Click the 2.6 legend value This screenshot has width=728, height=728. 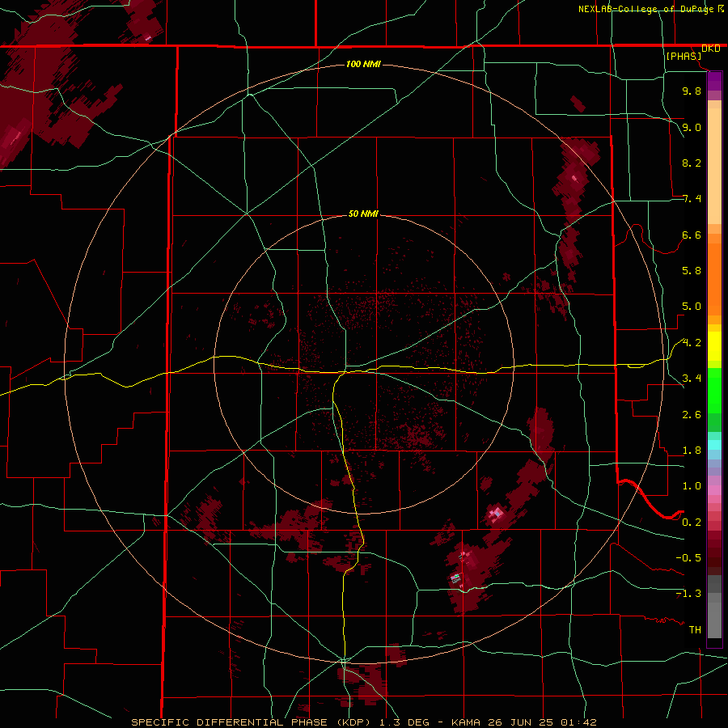click(692, 415)
